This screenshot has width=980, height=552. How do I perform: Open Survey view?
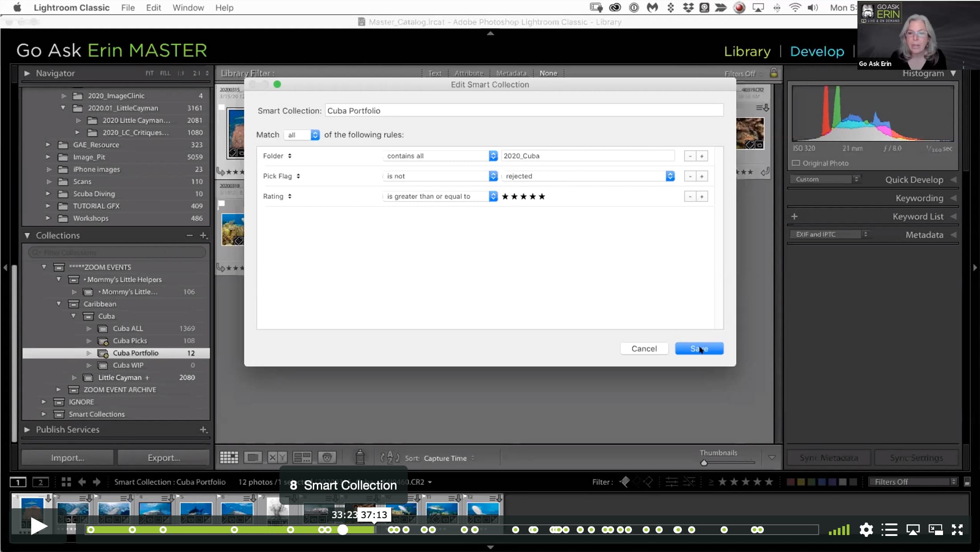click(x=302, y=457)
